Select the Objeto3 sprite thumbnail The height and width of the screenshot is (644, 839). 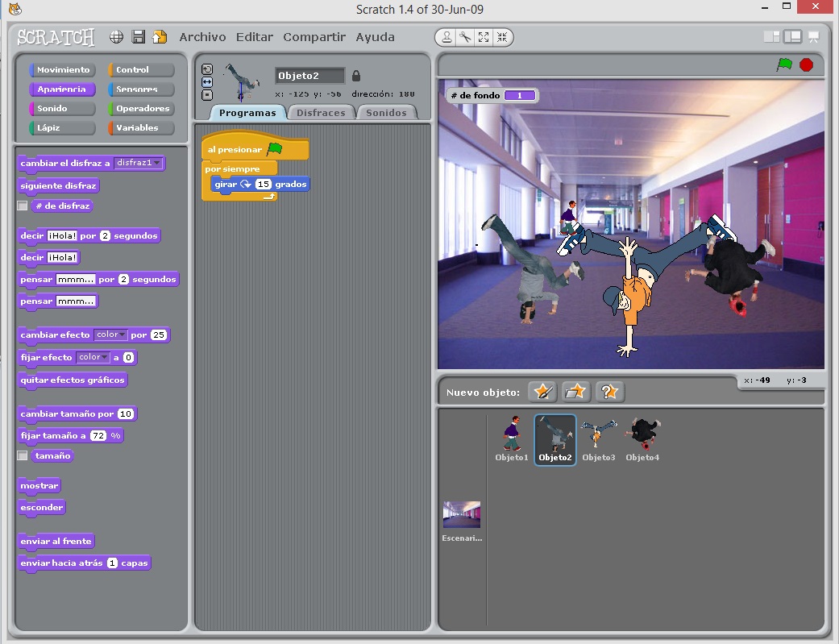pos(598,435)
